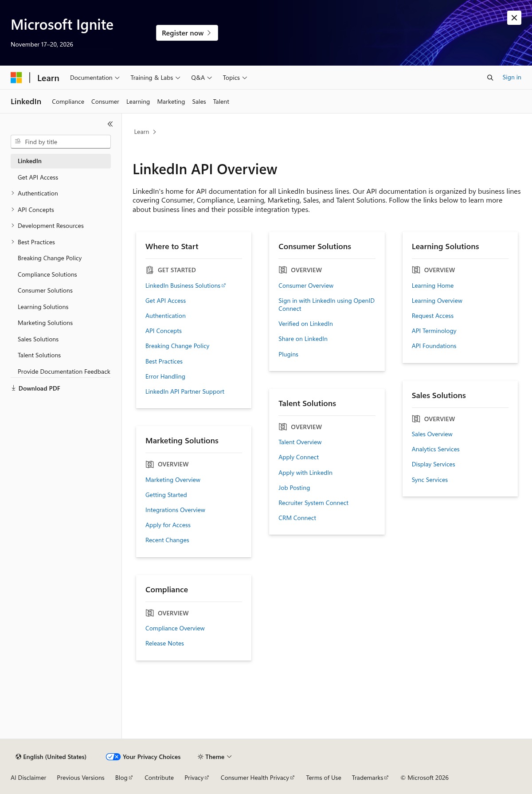
Task: Click the Overview icon in Consumer Solutions card
Action: pos(283,270)
